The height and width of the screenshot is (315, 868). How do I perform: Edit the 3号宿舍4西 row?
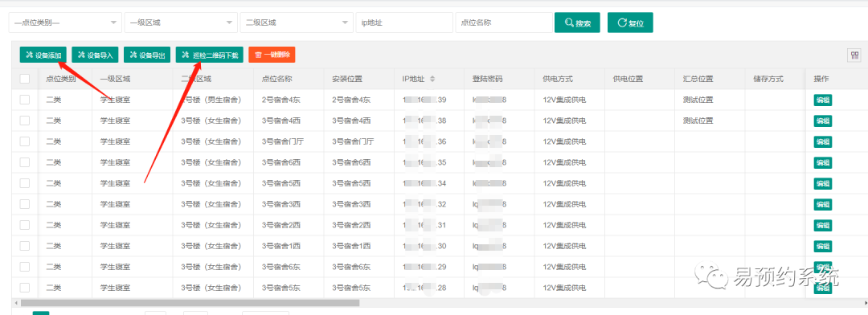coord(823,121)
